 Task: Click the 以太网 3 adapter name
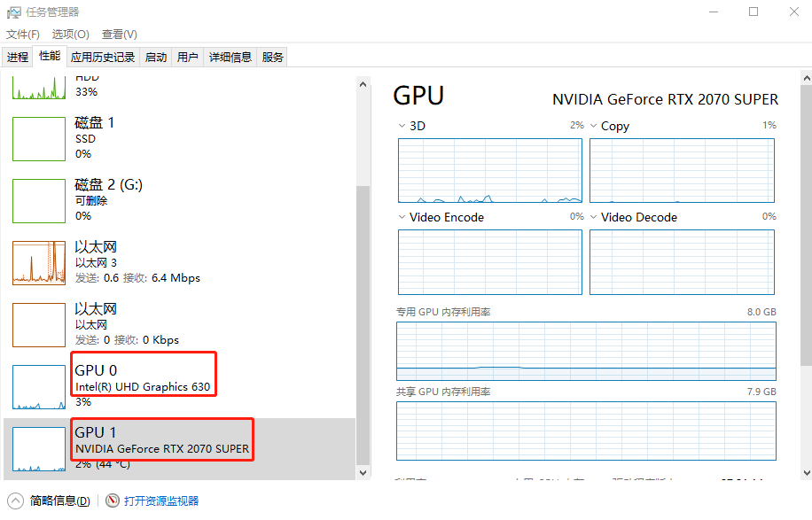pyautogui.click(x=97, y=263)
